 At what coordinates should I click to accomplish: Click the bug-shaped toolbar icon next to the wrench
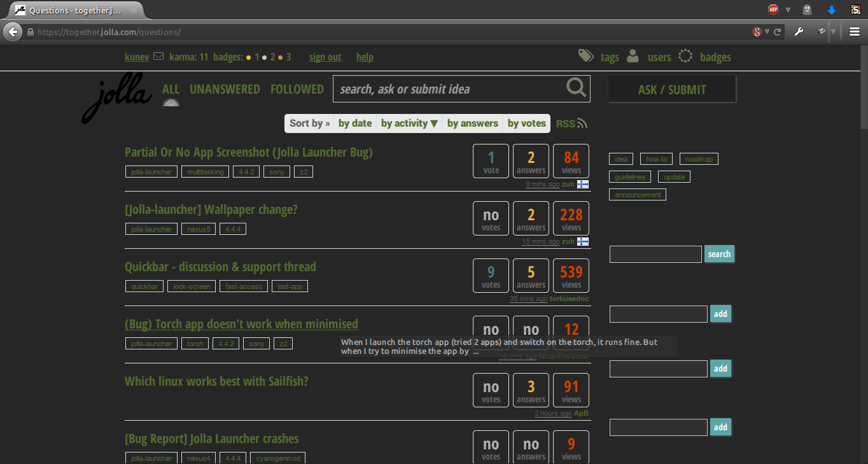point(822,32)
